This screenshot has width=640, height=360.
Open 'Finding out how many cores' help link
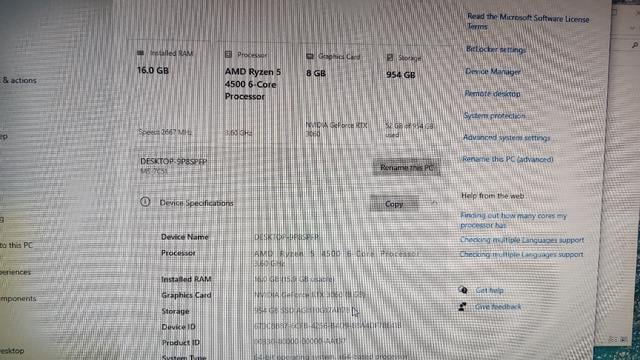513,220
